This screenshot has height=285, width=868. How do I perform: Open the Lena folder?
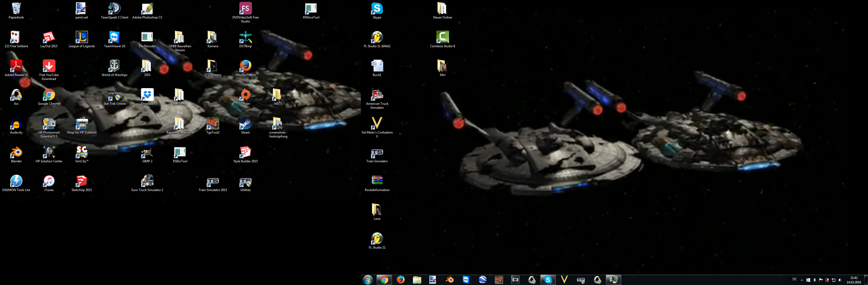pos(377,212)
